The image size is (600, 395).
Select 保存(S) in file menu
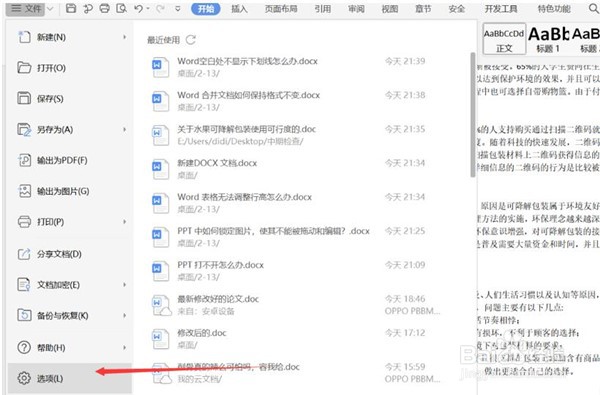(71, 98)
